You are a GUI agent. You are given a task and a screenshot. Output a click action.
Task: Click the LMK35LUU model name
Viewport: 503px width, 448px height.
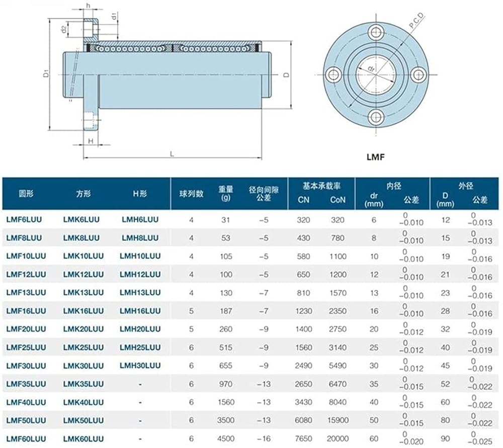click(x=83, y=384)
